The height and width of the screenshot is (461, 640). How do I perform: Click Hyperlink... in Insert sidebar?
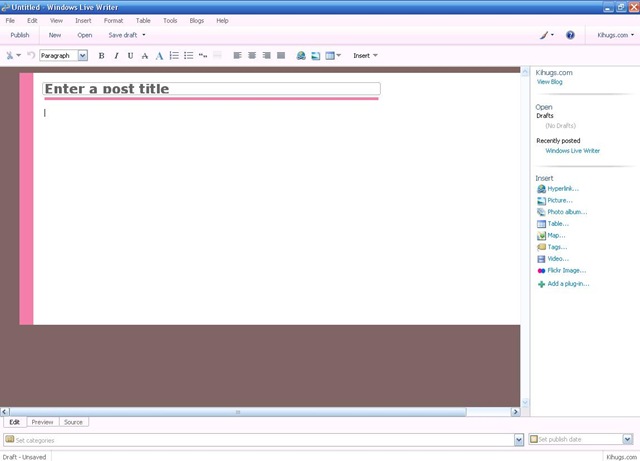coord(563,189)
